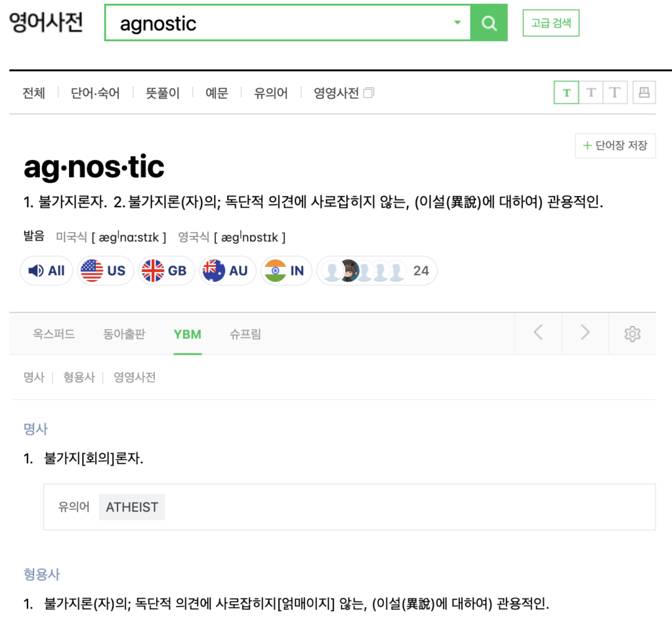
Task: Switch to the 옥스퍼드 dictionary tab
Action: point(54,334)
